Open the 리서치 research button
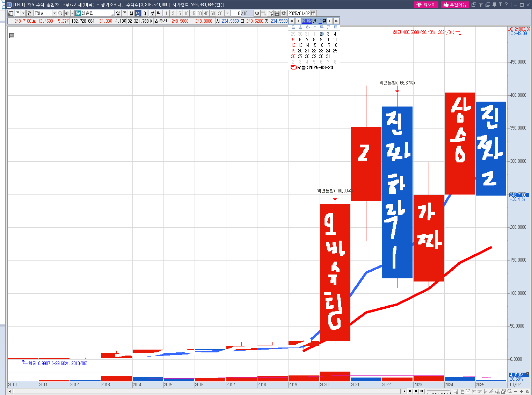The height and width of the screenshot is (395, 532). 426,5
